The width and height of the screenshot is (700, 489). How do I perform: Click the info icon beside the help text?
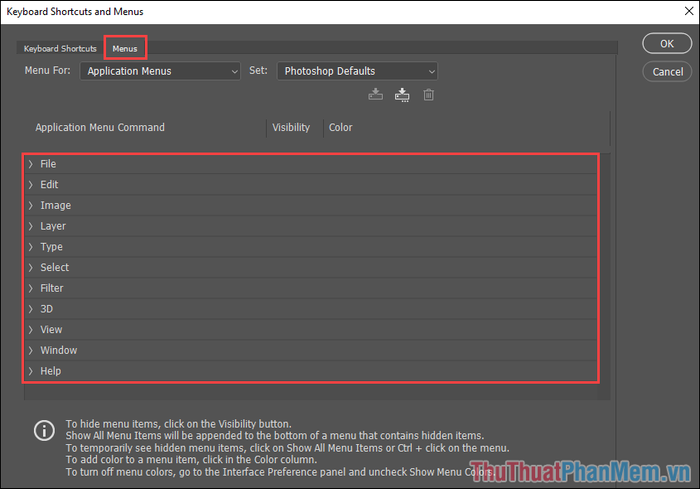tap(44, 430)
